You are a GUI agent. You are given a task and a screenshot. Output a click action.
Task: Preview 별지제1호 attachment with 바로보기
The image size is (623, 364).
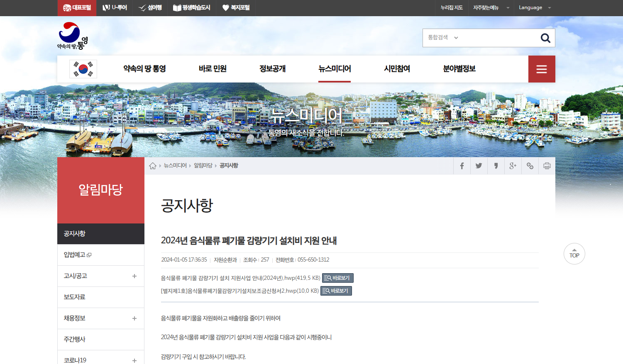(336, 291)
